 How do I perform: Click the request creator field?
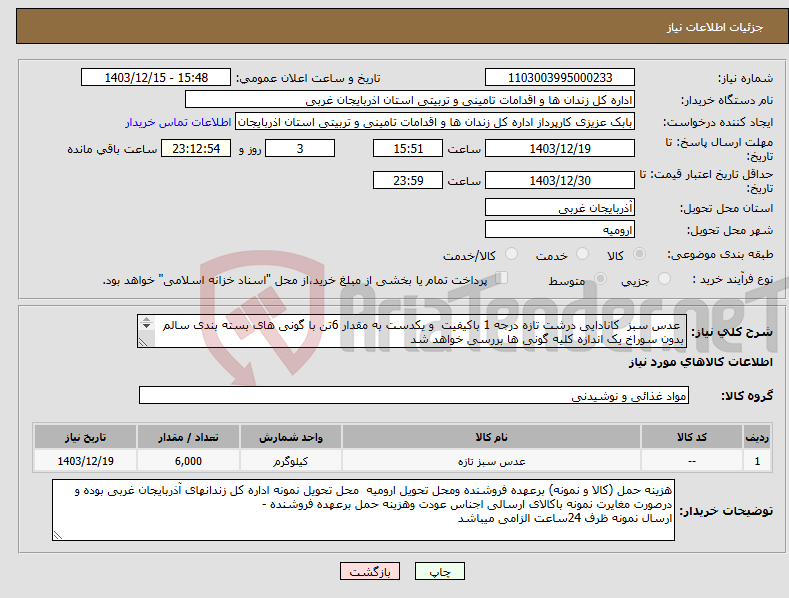pyautogui.click(x=435, y=122)
